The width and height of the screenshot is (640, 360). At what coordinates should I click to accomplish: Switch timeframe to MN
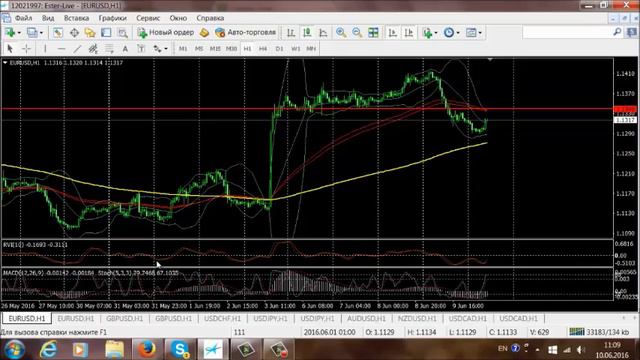point(311,49)
